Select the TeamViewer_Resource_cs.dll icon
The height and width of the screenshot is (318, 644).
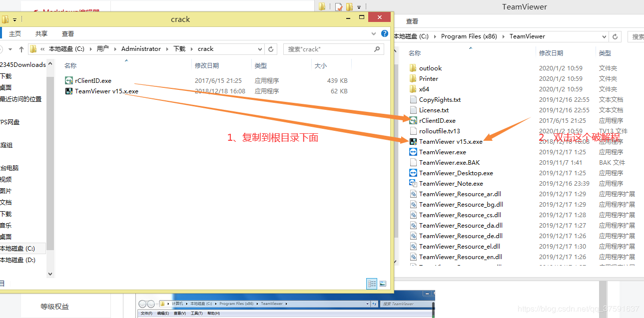click(413, 215)
